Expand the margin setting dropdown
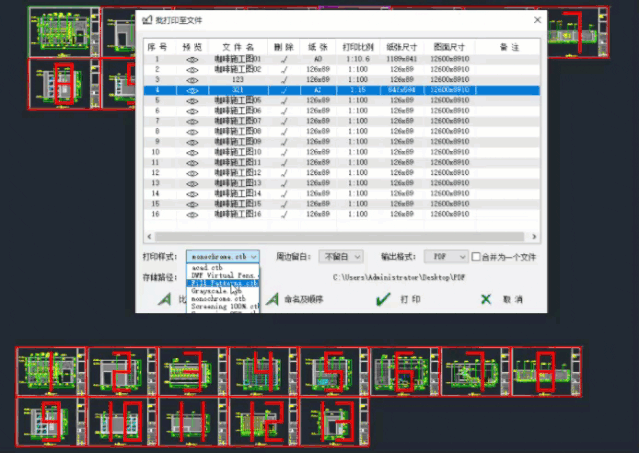 [x=336, y=257]
